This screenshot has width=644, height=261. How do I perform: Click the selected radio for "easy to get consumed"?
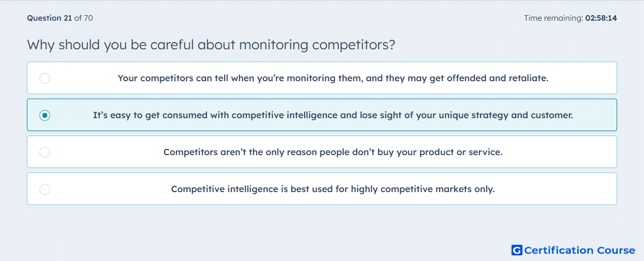click(x=45, y=115)
